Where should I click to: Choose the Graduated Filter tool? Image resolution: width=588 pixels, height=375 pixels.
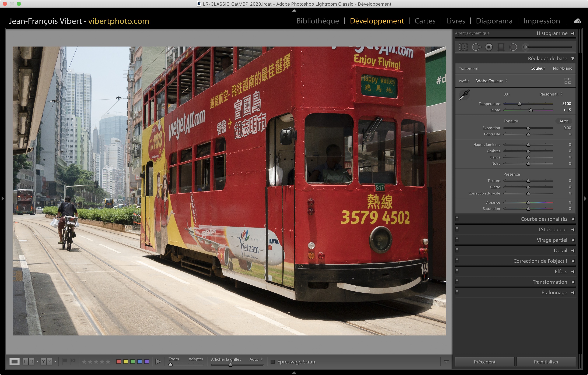tap(501, 47)
